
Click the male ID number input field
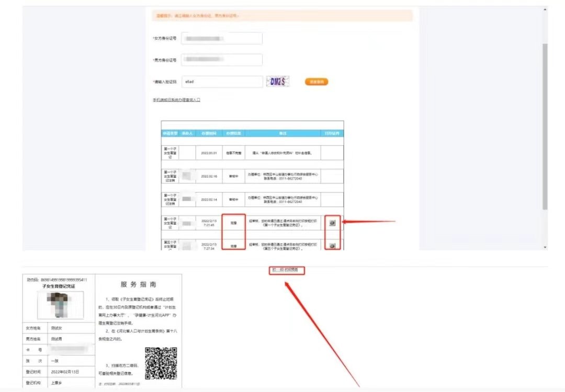point(222,60)
